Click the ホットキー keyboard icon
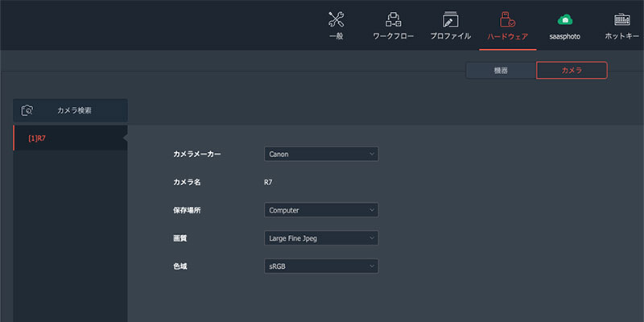Image resolution: width=644 pixels, height=322 pixels. point(621,19)
